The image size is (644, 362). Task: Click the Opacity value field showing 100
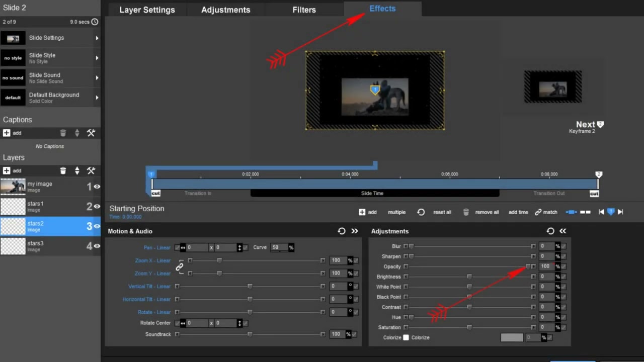[546, 266]
